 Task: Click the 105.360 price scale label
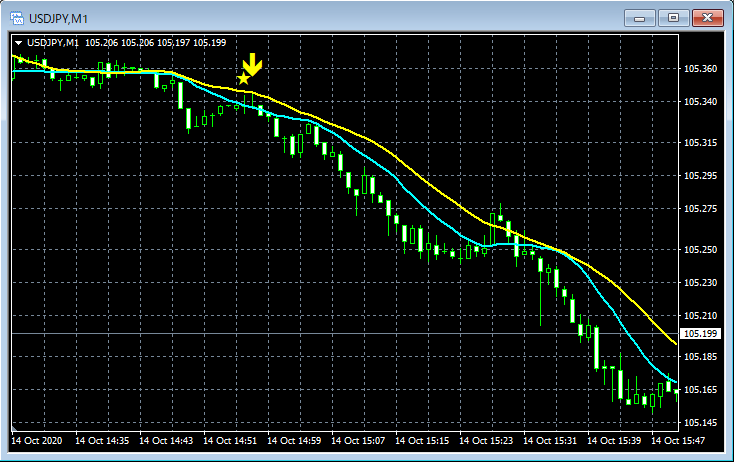point(700,69)
